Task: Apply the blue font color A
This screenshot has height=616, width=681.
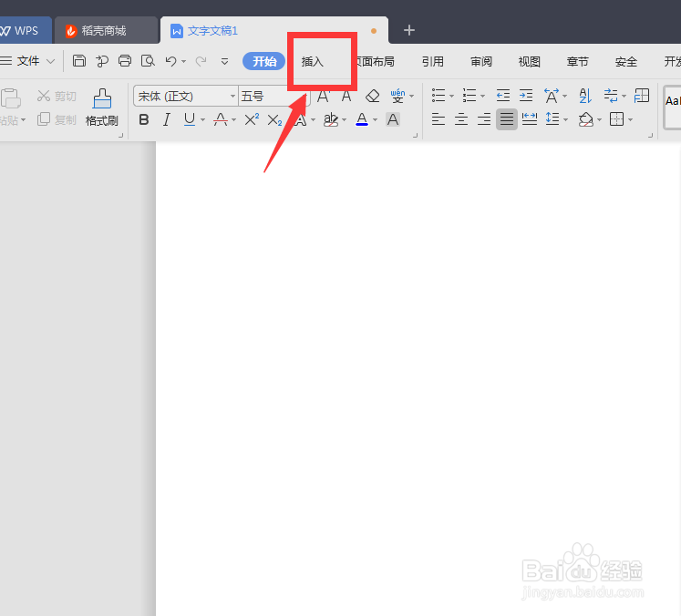Action: pos(362,119)
